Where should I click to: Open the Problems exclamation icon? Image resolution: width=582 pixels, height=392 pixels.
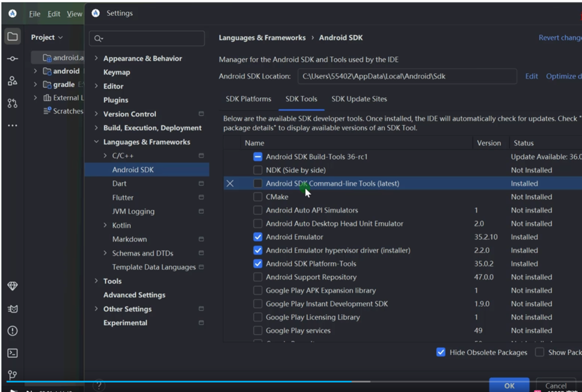[13, 331]
